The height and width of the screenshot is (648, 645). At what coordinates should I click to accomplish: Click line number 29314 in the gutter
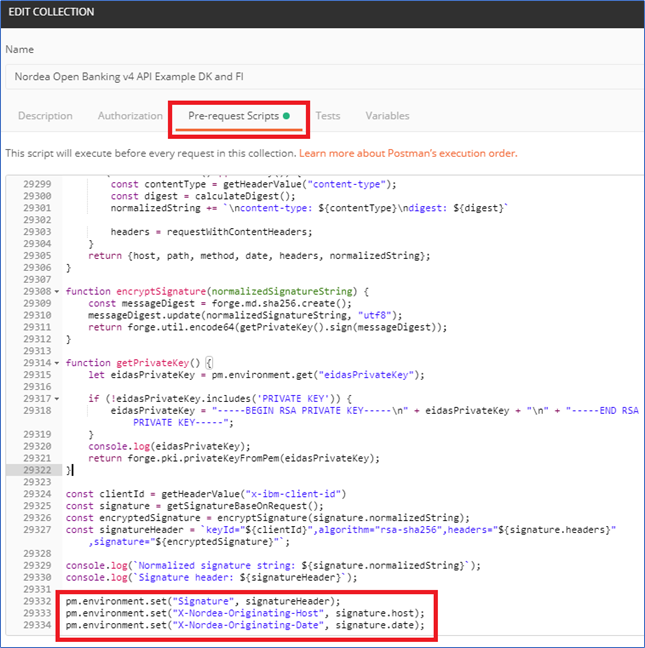[37, 363]
